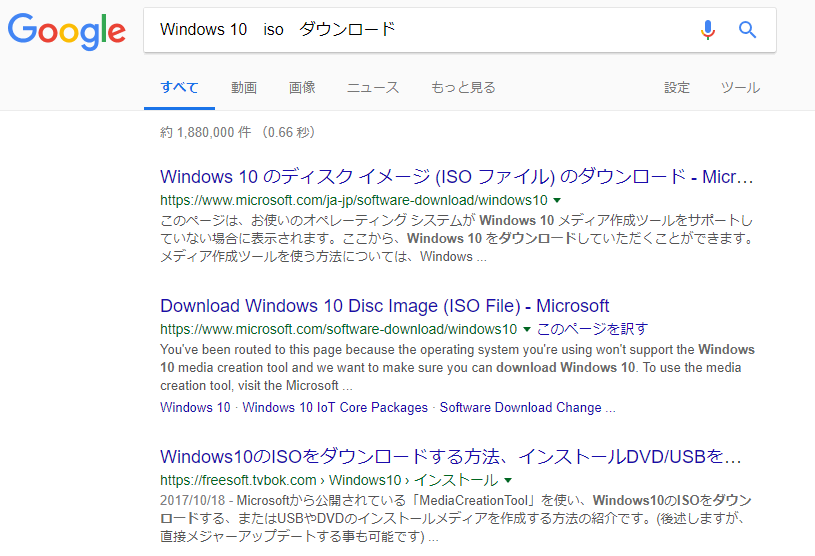Open 設定 menu
This screenshot has height=556, width=815.
point(677,87)
